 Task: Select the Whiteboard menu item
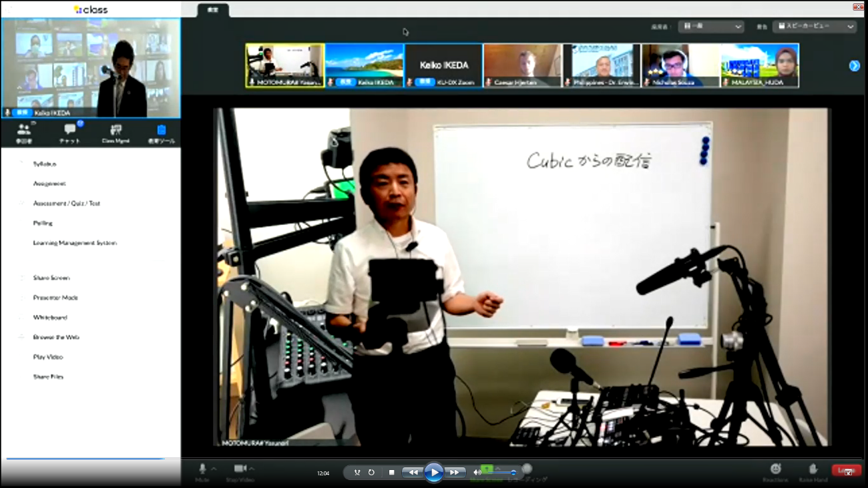(x=50, y=318)
